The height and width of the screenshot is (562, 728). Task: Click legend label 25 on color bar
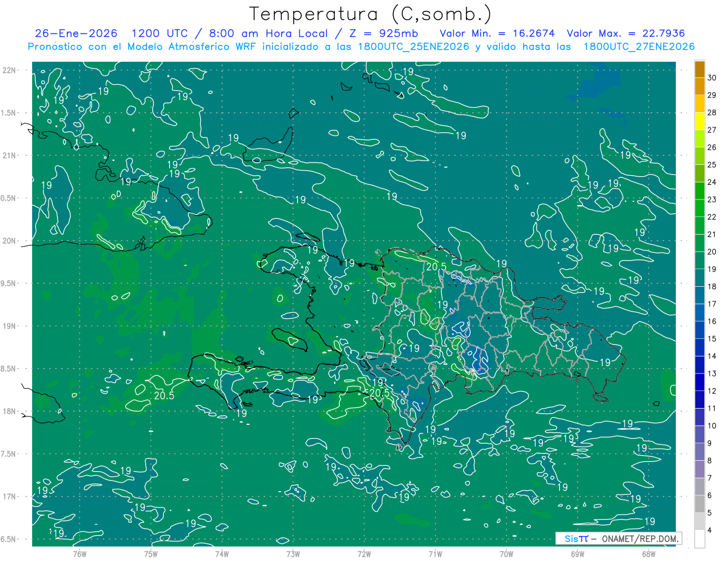pos(712,164)
